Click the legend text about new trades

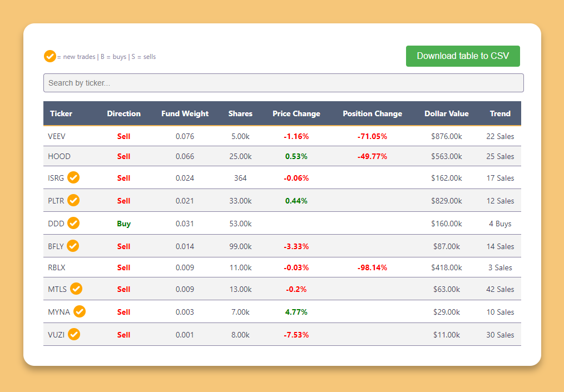[x=106, y=57]
